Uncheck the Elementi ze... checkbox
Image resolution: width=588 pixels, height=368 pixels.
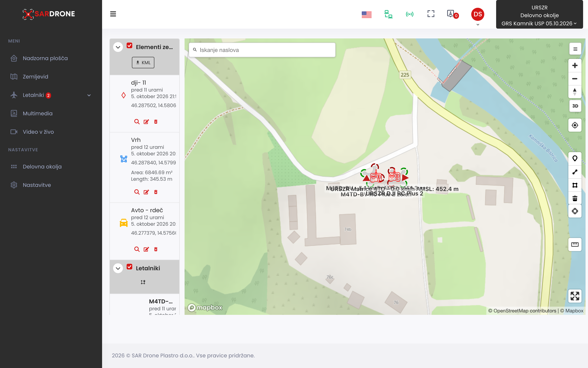[x=129, y=46]
